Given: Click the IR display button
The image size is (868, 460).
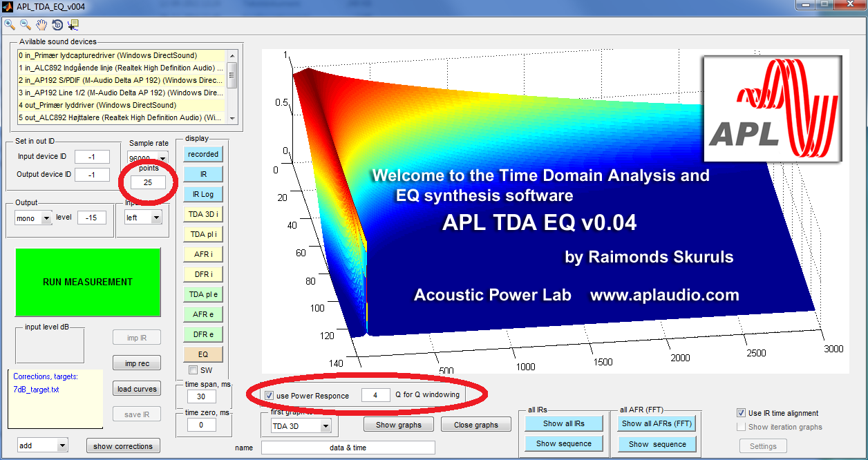Looking at the screenshot, I should (203, 174).
